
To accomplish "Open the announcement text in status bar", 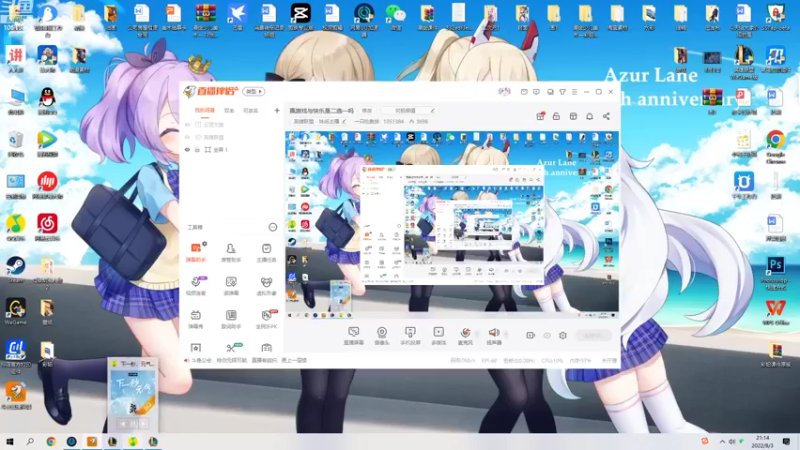I will coord(249,360).
